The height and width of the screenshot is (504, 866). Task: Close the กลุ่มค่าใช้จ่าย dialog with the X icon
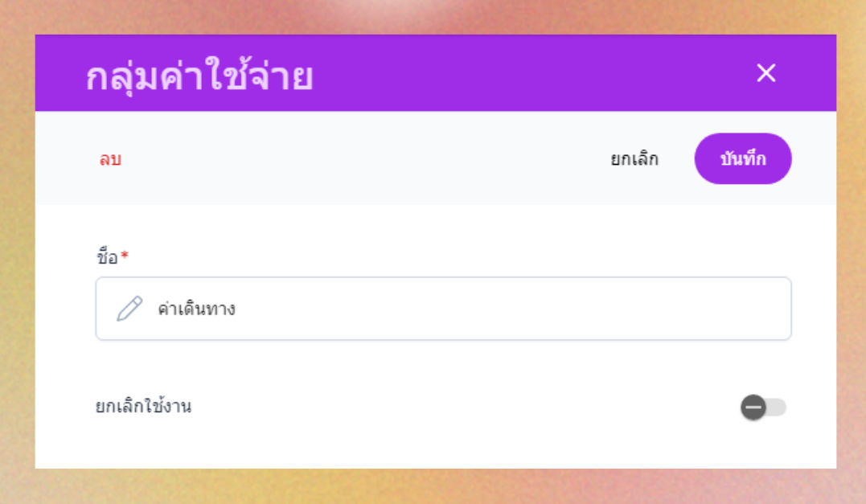pyautogui.click(x=765, y=73)
